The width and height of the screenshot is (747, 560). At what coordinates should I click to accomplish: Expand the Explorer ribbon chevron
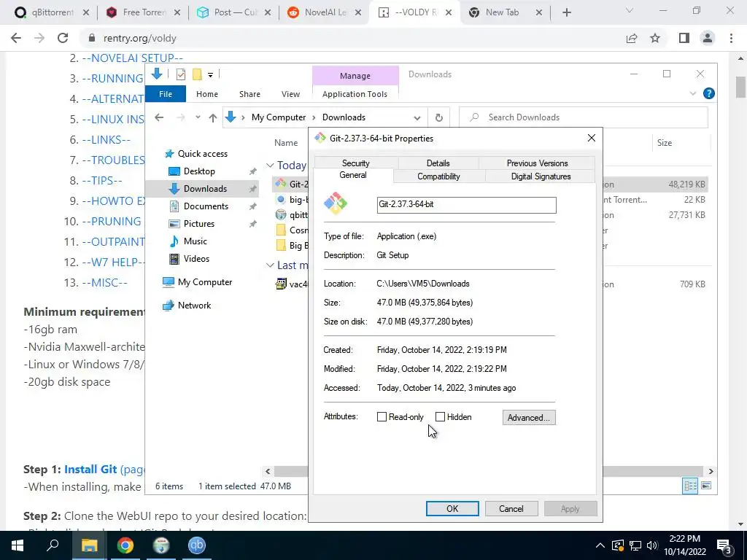(x=693, y=94)
